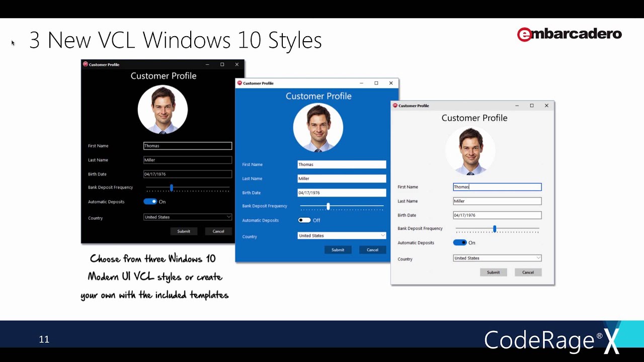This screenshot has height=362, width=644.
Task: Minimize the black-themed Customer Profile window
Action: pyautogui.click(x=207, y=64)
